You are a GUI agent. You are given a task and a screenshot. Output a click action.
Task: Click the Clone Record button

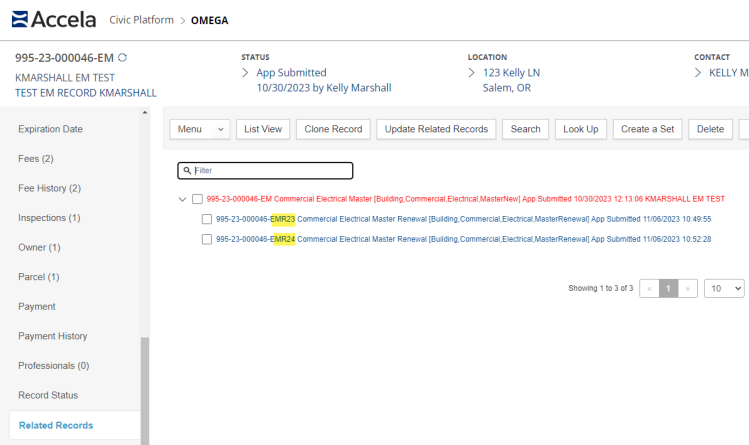(x=334, y=129)
